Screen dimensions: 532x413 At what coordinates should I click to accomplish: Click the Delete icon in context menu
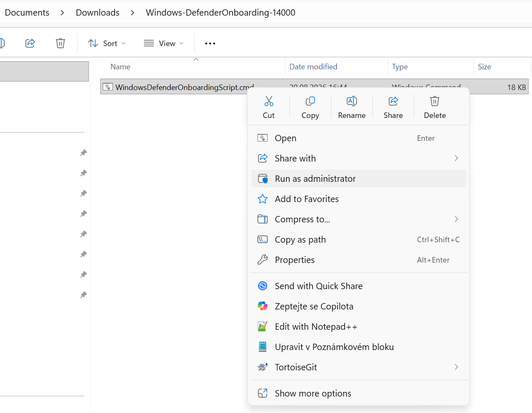point(434,101)
